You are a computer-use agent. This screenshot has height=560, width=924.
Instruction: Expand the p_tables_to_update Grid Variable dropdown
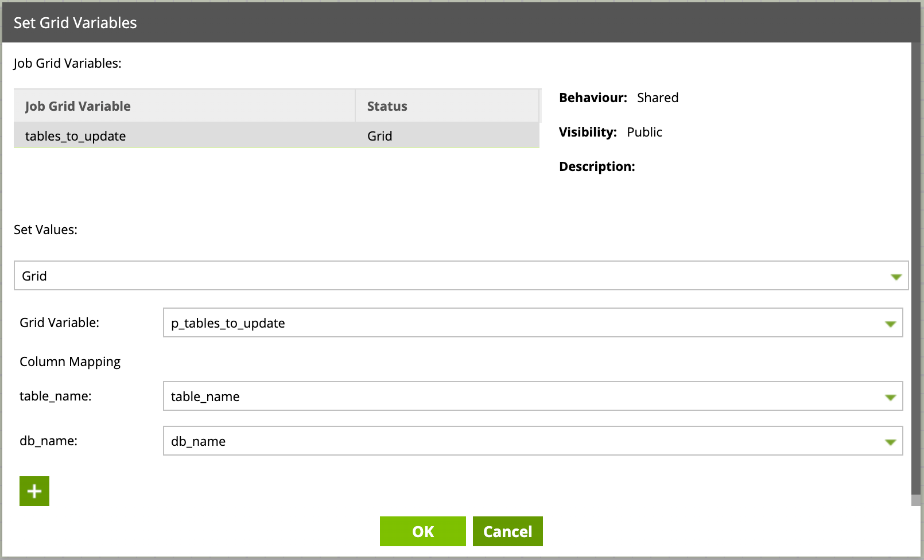pyautogui.click(x=517, y=323)
